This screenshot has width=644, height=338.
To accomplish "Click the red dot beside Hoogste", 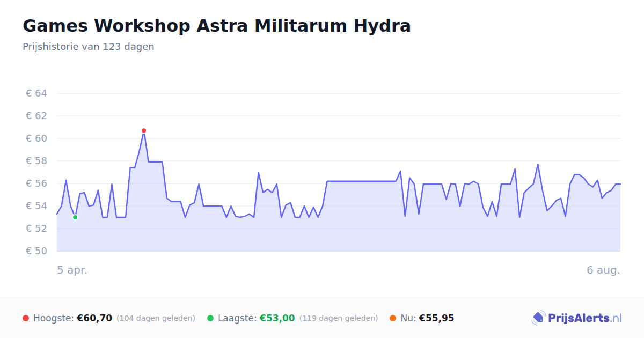I will point(26,318).
